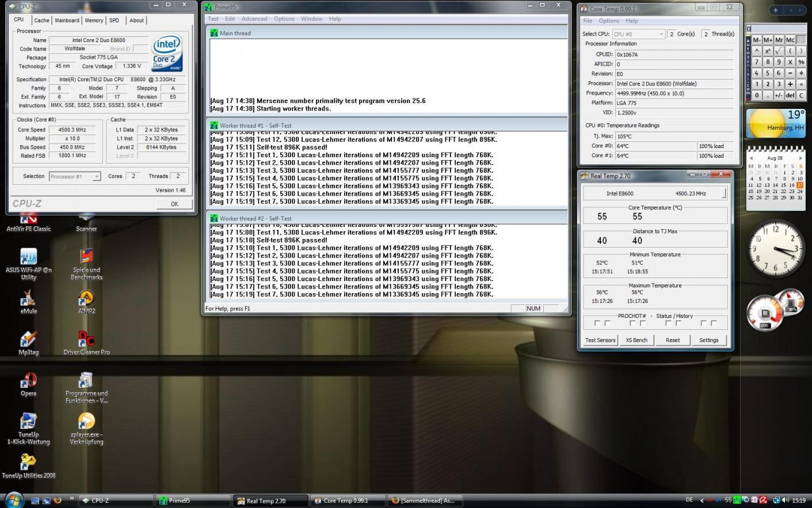812x508 pixels.
Task: Click the C clear key on calculator gadget
Action: (x=801, y=95)
